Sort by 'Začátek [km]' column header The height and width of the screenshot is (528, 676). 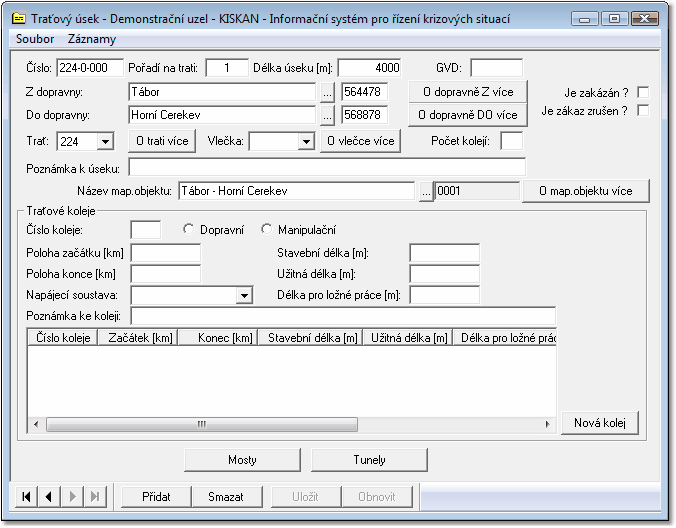tap(138, 337)
